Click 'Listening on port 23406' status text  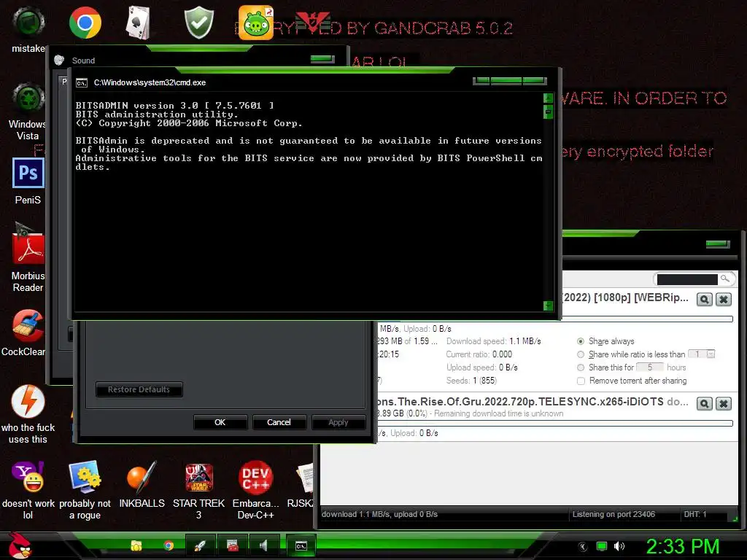pyautogui.click(x=614, y=514)
